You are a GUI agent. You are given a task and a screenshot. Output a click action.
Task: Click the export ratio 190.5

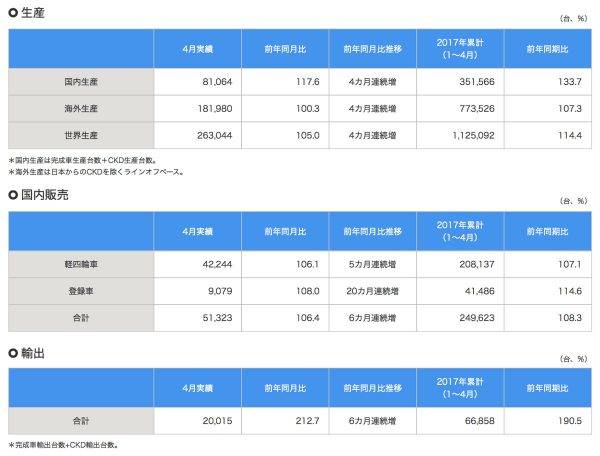[x=570, y=421]
